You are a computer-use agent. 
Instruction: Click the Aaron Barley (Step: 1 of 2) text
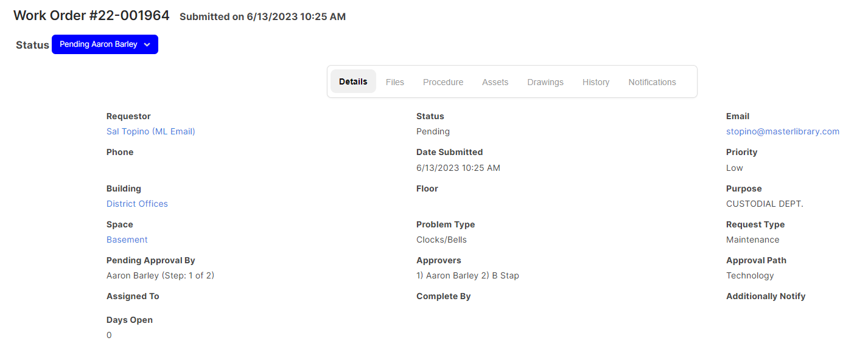161,275
